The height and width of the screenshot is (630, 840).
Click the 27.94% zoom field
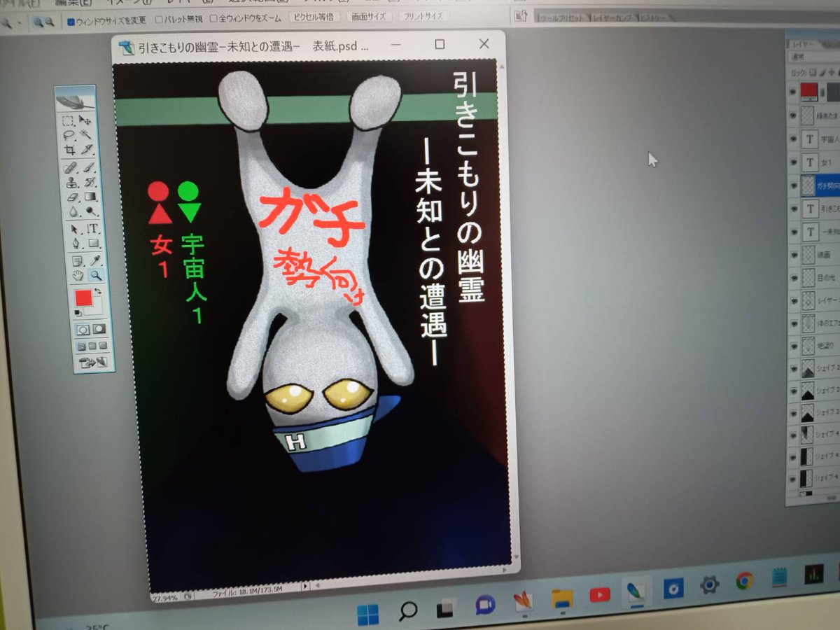165,598
